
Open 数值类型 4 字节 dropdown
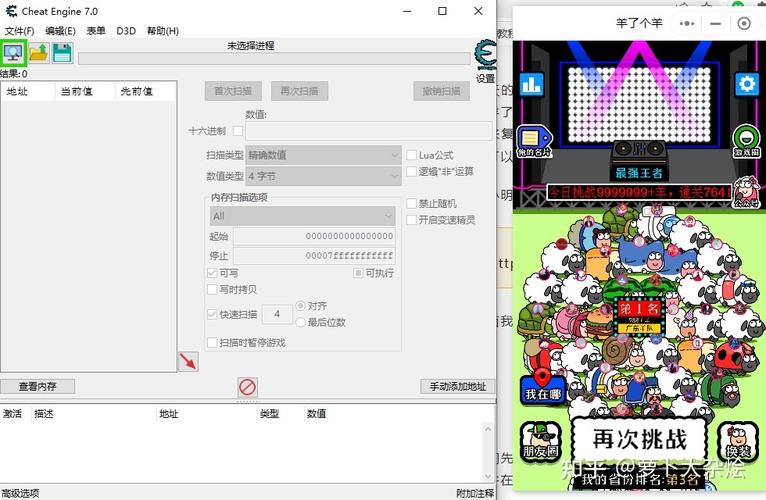click(x=323, y=176)
